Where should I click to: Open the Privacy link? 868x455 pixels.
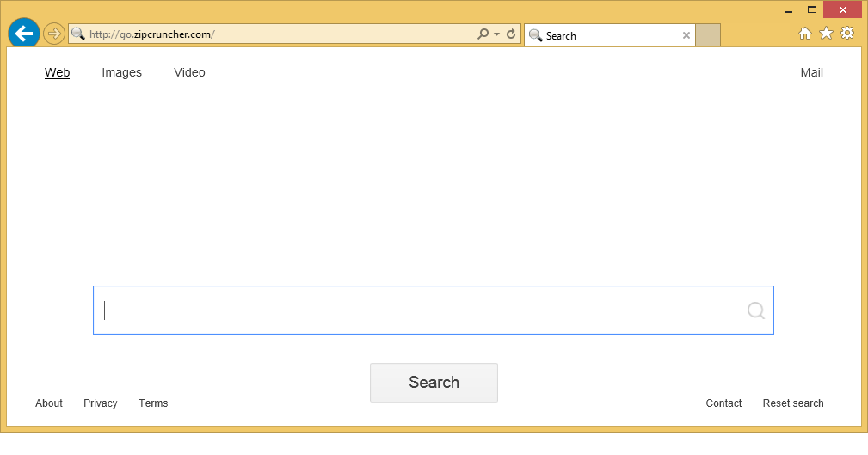100,403
